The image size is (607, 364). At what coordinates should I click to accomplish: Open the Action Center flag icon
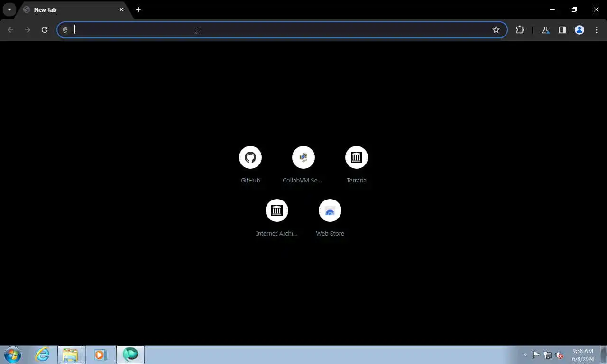[536, 355]
